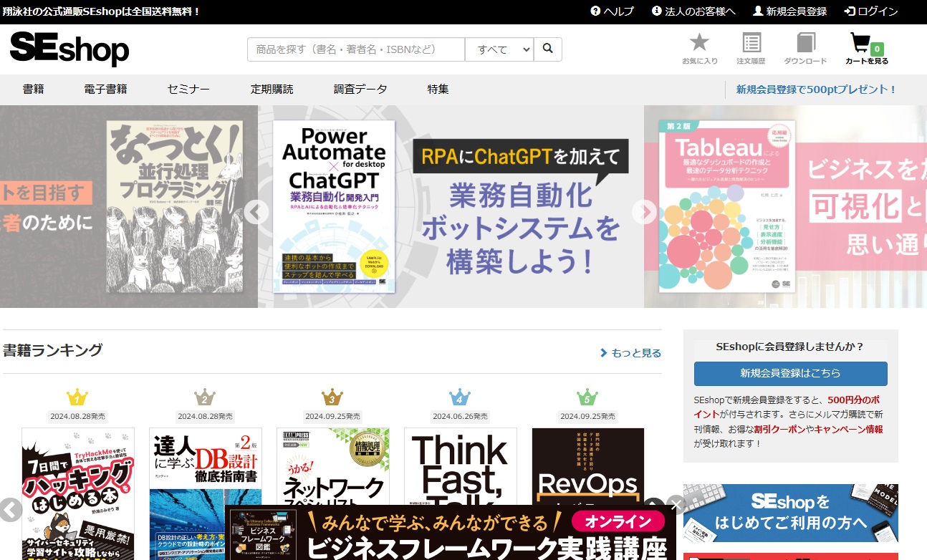
Task: Click 新規会員登録はこちら button
Action: (x=790, y=373)
